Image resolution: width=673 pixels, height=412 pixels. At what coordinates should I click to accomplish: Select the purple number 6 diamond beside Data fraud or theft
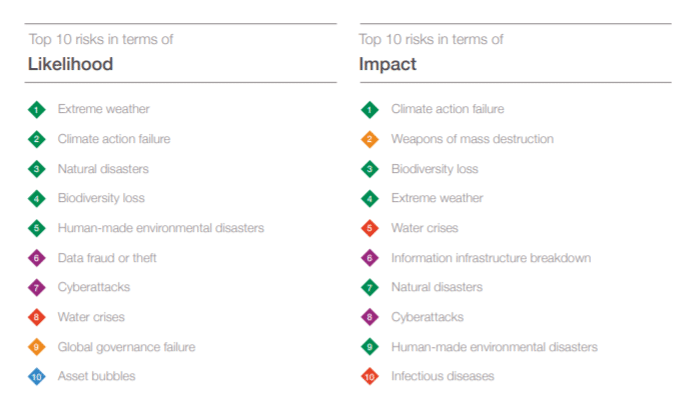click(x=36, y=258)
